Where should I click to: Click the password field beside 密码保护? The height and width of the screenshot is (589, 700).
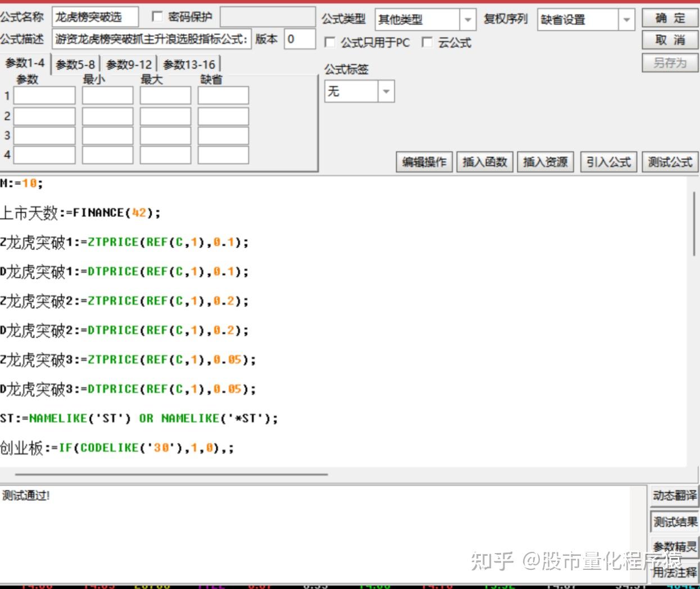(x=267, y=17)
